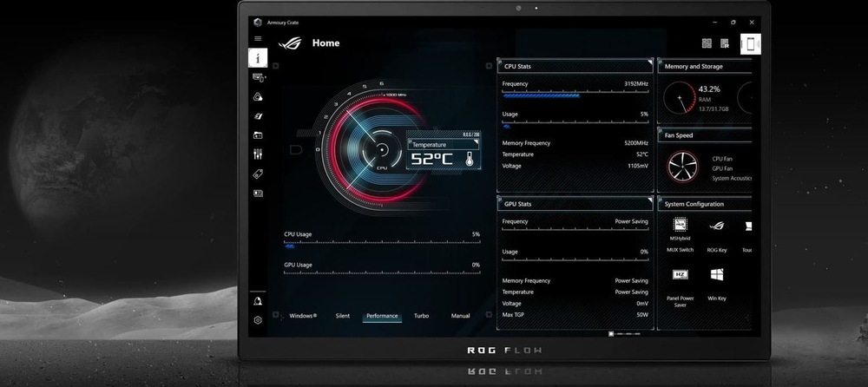This screenshot has height=387, width=868.
Task: Open the hamburger menu in the sidebar
Action: pyautogui.click(x=258, y=39)
